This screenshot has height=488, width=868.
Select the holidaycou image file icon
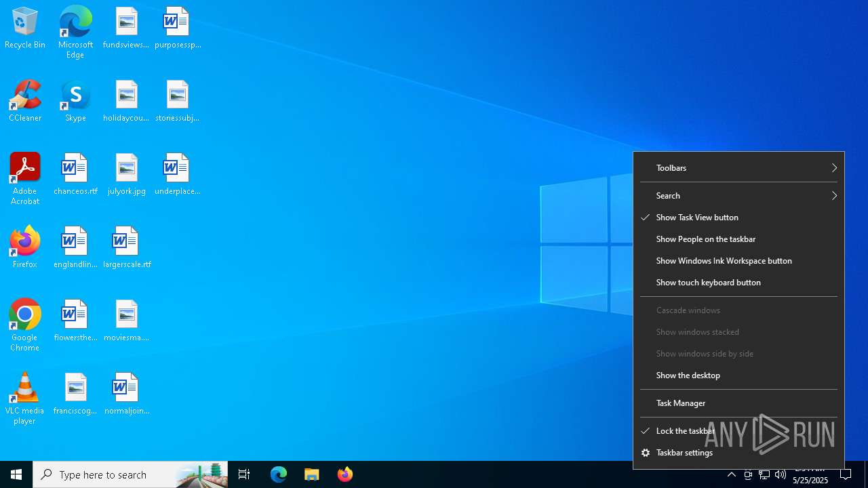(x=126, y=101)
